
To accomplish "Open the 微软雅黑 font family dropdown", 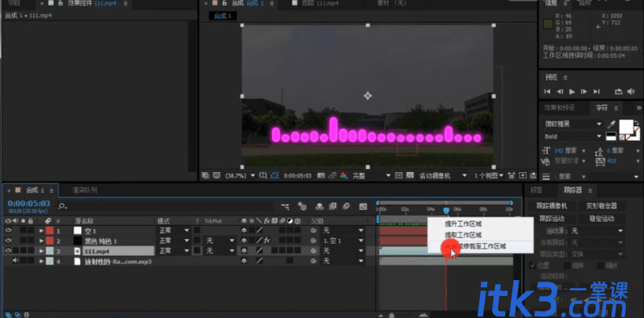I will (x=573, y=124).
